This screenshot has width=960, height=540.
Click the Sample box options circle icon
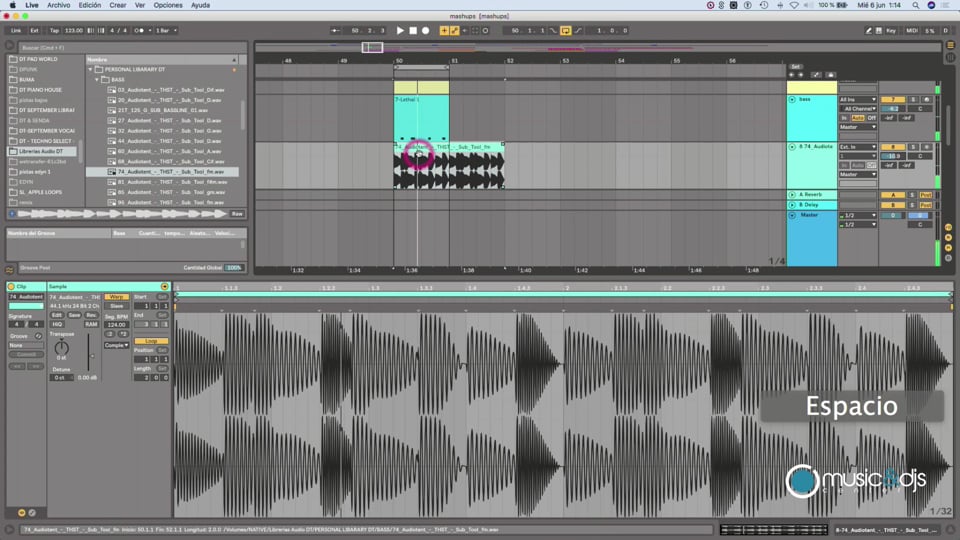coord(164,287)
